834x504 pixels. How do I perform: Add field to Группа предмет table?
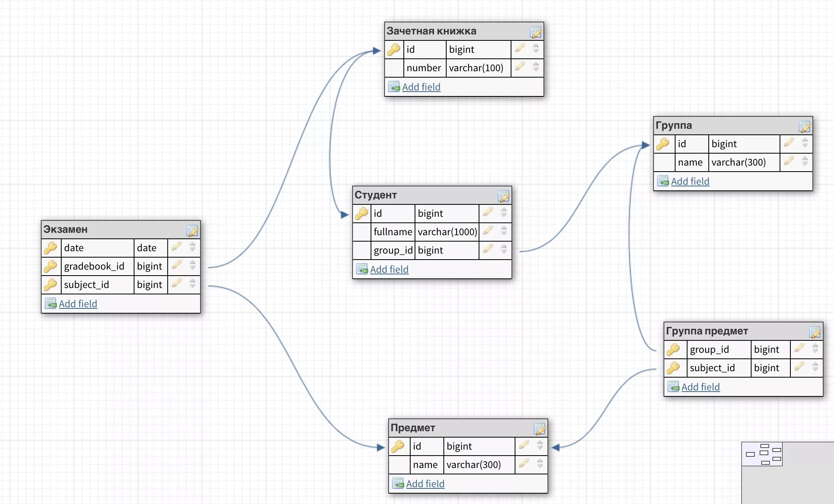(x=700, y=387)
